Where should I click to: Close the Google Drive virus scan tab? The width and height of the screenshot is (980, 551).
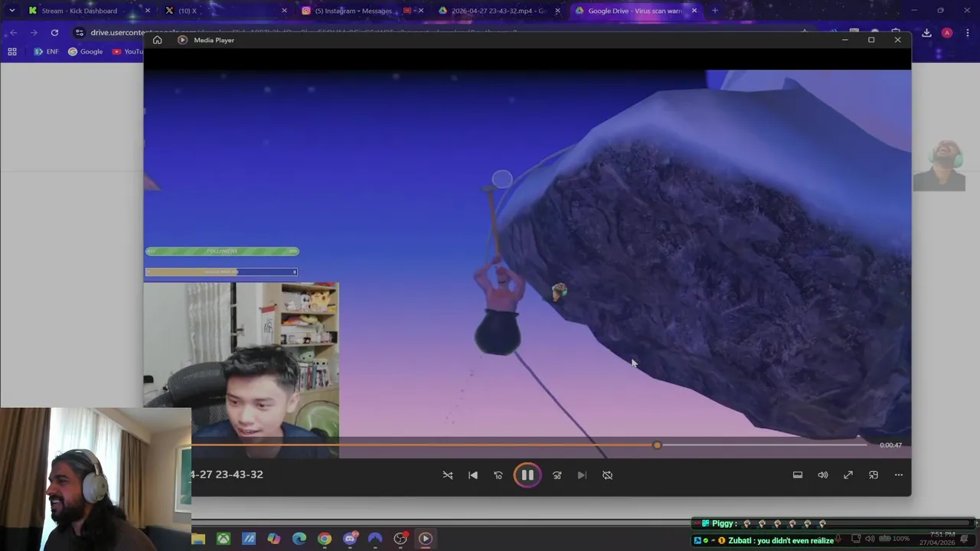click(694, 11)
